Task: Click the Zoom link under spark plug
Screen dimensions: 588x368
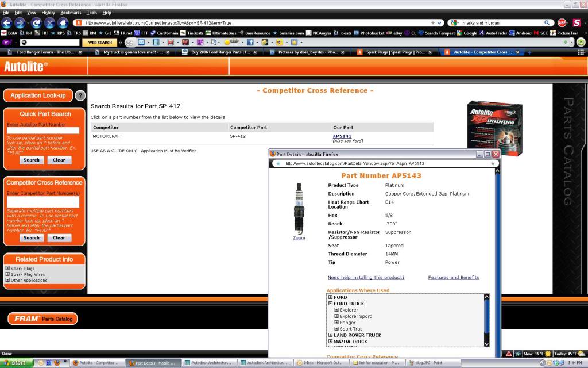Action: [x=299, y=237]
